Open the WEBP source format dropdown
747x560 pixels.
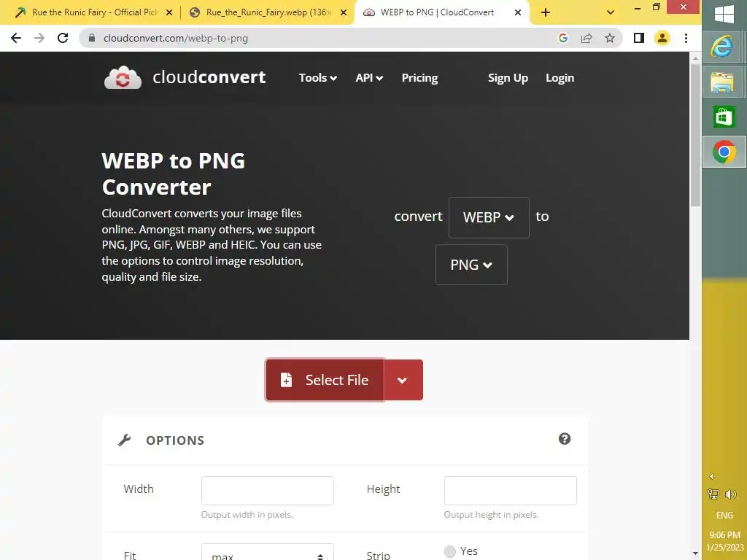pos(489,217)
